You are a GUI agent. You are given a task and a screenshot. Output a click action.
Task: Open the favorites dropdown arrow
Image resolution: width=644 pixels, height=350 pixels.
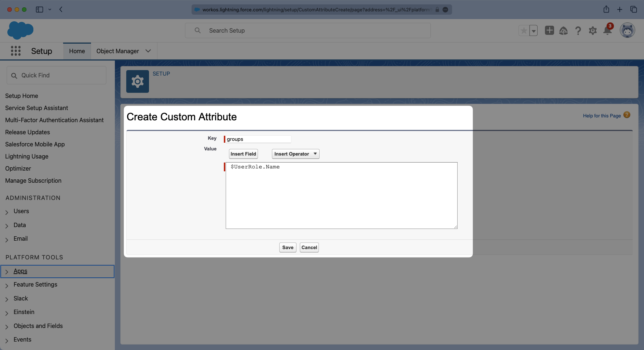tap(533, 30)
